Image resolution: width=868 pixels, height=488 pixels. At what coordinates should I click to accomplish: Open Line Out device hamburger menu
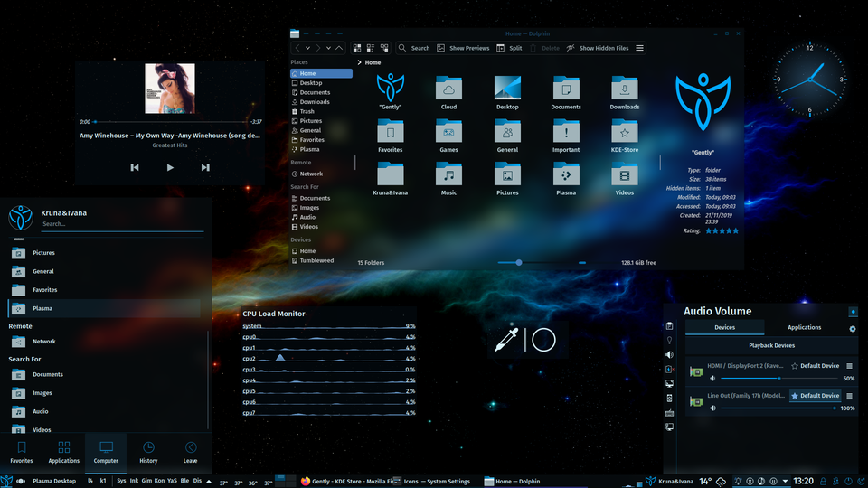(849, 396)
